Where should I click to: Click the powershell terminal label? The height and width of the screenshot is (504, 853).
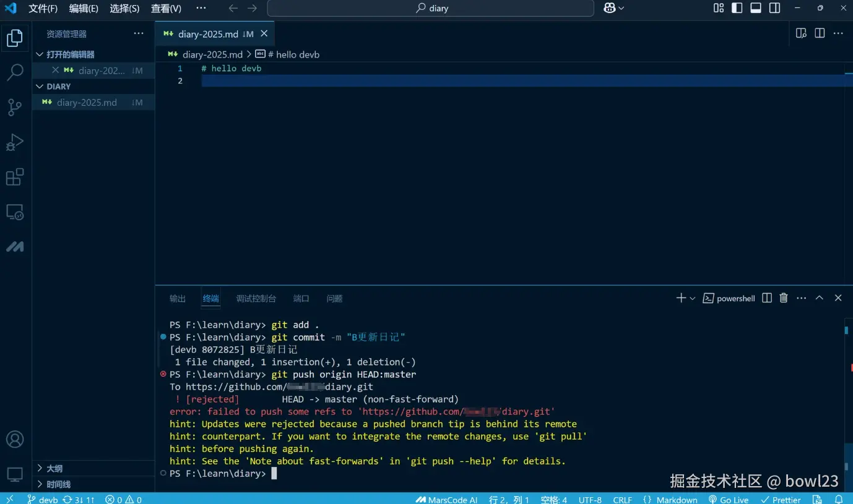(x=729, y=298)
